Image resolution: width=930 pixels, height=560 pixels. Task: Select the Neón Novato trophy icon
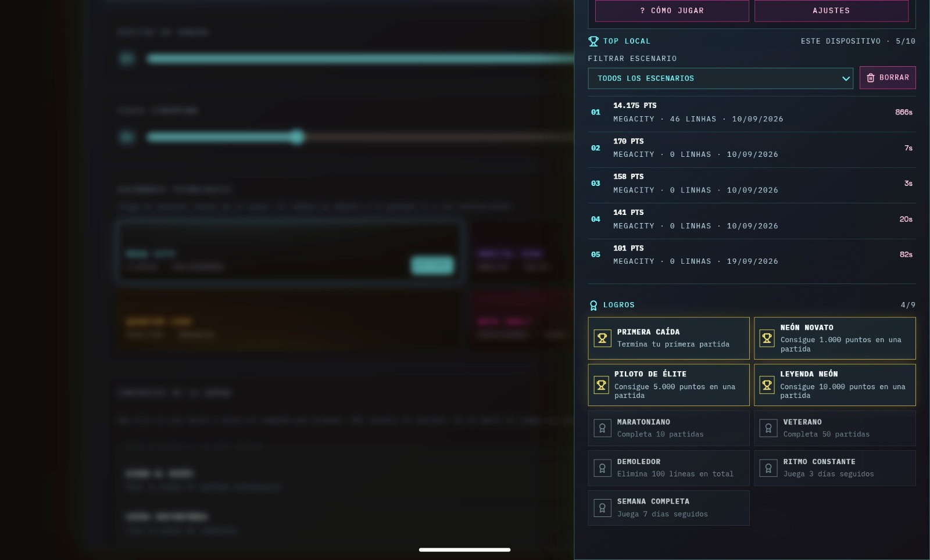click(767, 338)
